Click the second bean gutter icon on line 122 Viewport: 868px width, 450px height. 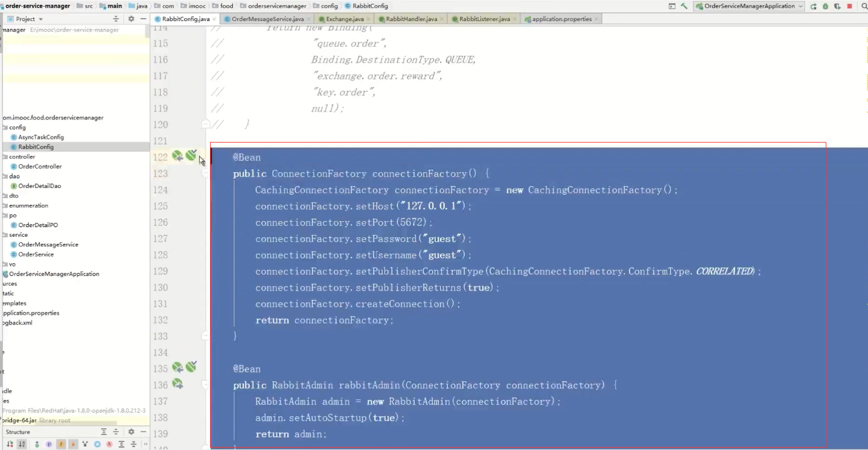pyautogui.click(x=191, y=156)
